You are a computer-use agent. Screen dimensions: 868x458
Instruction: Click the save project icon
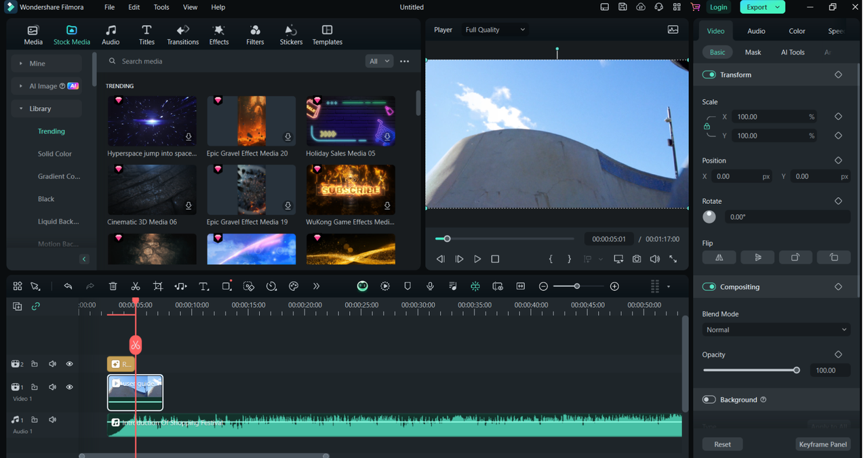pyautogui.click(x=623, y=7)
